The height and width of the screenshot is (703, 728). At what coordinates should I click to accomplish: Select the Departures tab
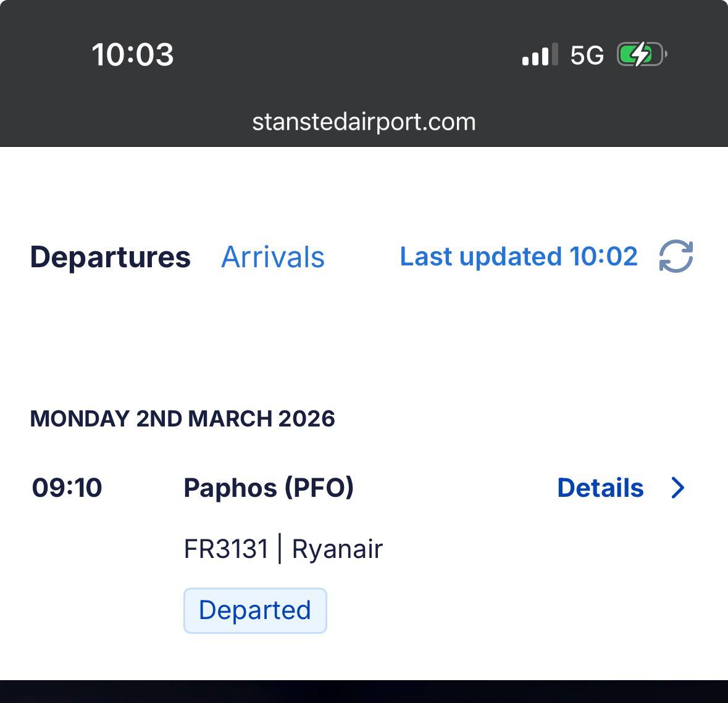(x=110, y=257)
